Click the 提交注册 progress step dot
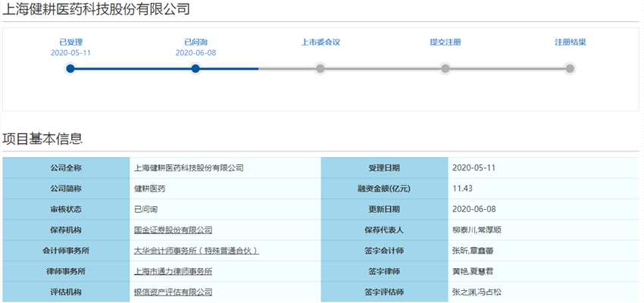This screenshot has height=303, width=644. coord(445,69)
